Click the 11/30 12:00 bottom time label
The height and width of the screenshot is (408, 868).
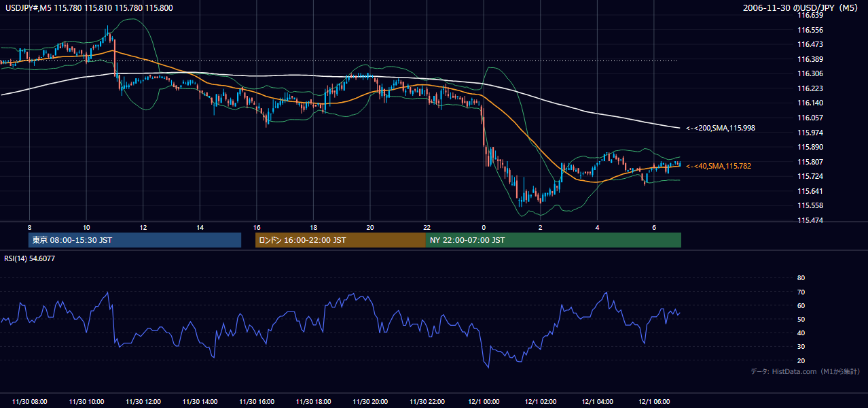(143, 401)
